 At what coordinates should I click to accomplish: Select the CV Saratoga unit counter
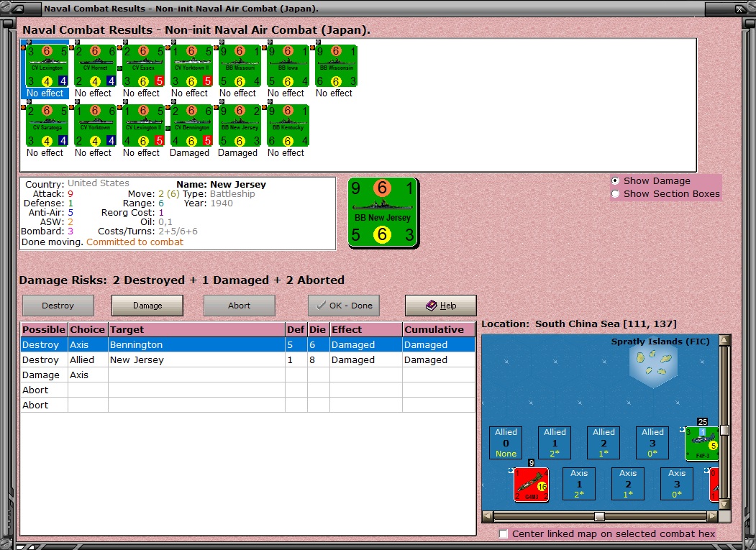[47, 125]
